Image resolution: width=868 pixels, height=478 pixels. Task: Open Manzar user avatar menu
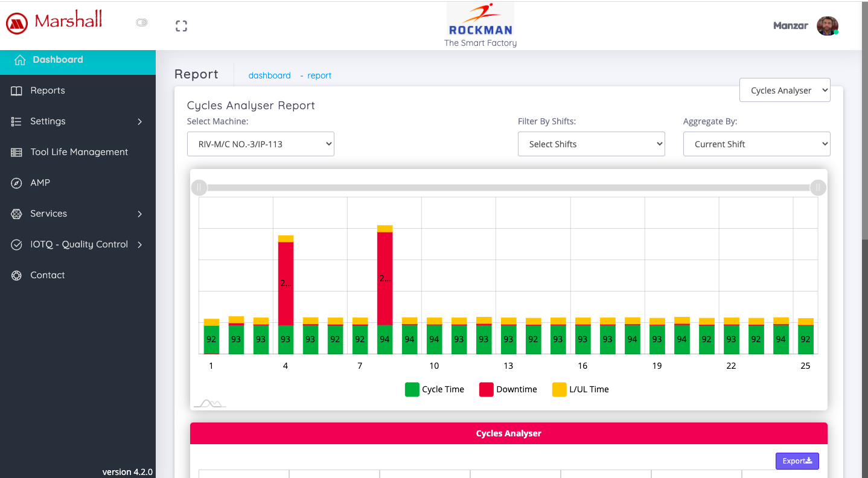(x=827, y=26)
